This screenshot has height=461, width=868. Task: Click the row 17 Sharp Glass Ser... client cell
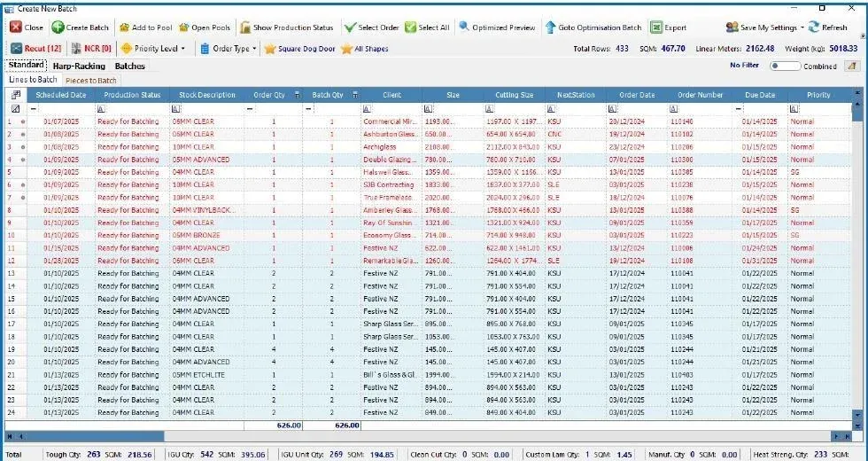coord(391,324)
